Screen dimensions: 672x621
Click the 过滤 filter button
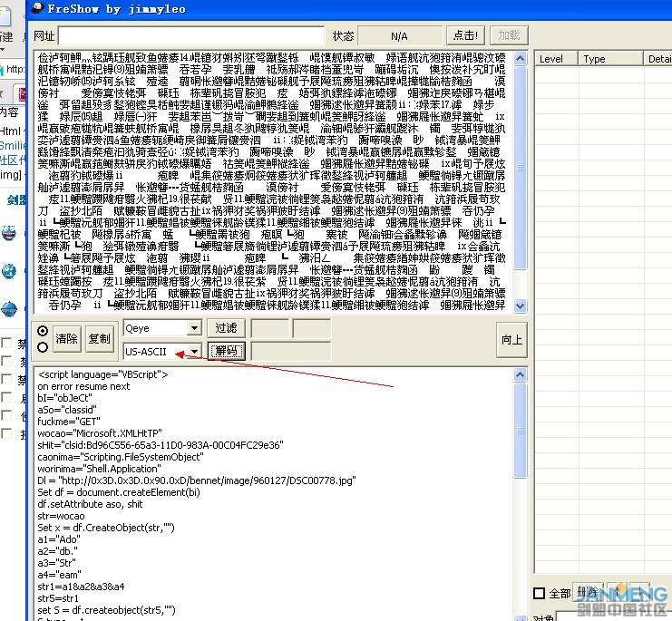click(226, 328)
